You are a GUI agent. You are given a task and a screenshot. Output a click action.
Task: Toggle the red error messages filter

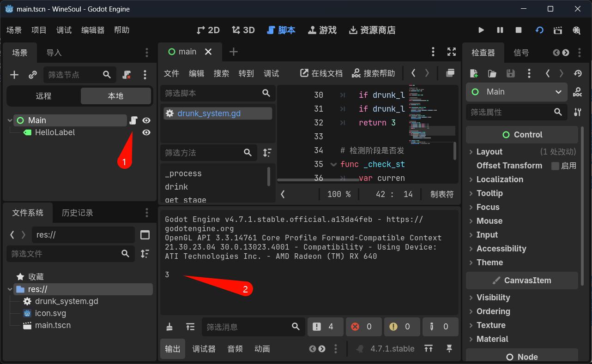[x=363, y=327]
